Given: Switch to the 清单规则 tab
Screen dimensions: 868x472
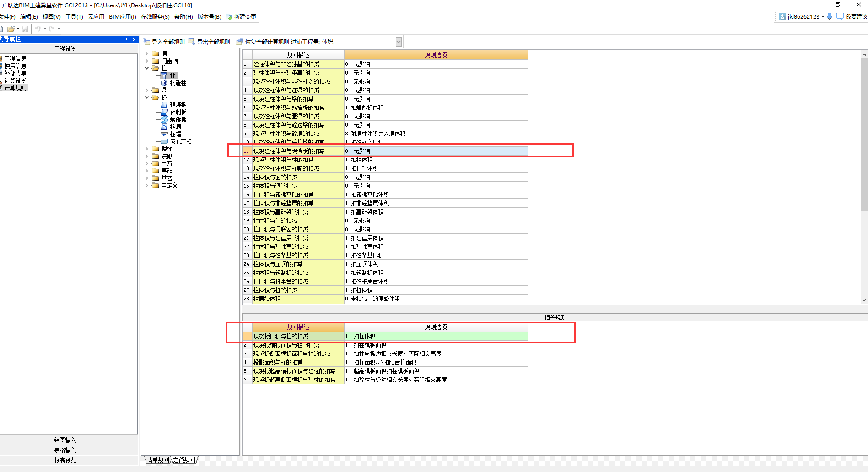Looking at the screenshot, I should click(x=158, y=460).
